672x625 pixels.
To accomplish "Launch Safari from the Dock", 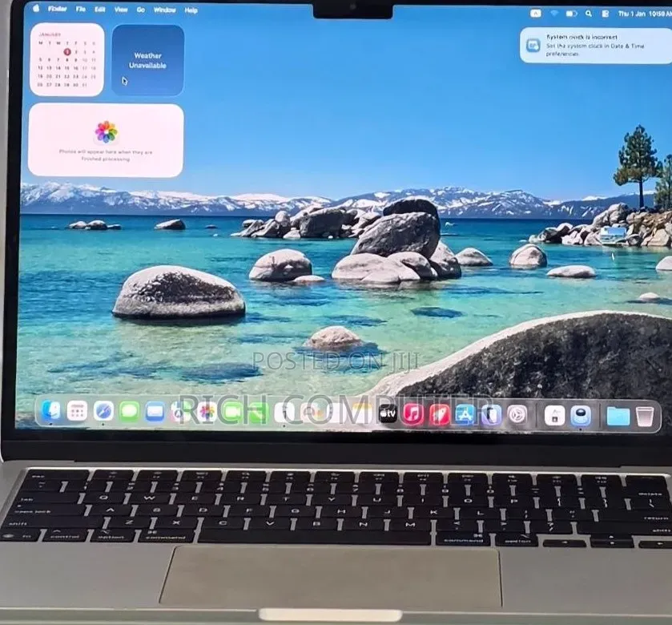I will (103, 412).
